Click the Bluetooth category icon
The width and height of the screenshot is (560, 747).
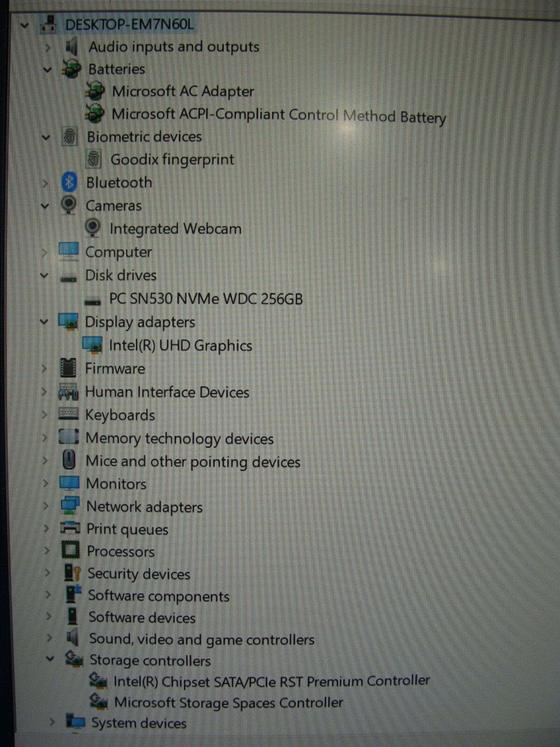[69, 182]
